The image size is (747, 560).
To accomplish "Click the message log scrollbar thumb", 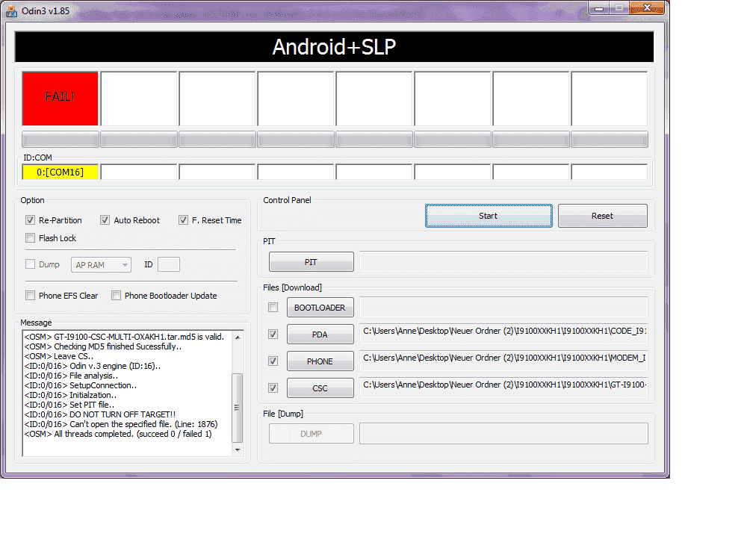I will pyautogui.click(x=238, y=408).
